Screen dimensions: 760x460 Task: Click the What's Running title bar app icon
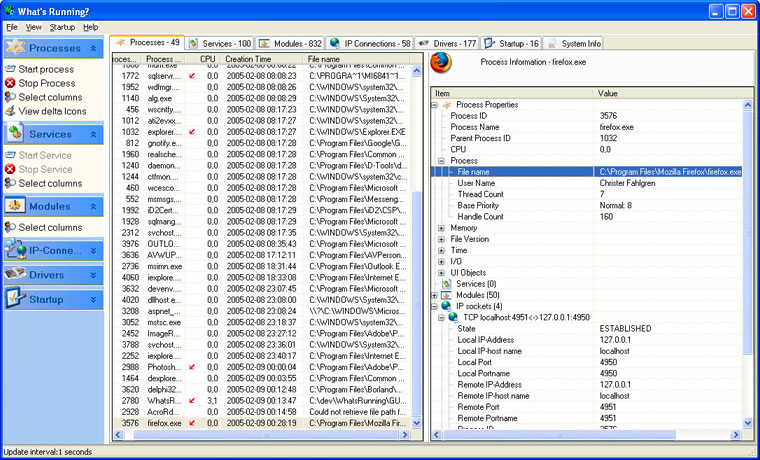coord(9,11)
